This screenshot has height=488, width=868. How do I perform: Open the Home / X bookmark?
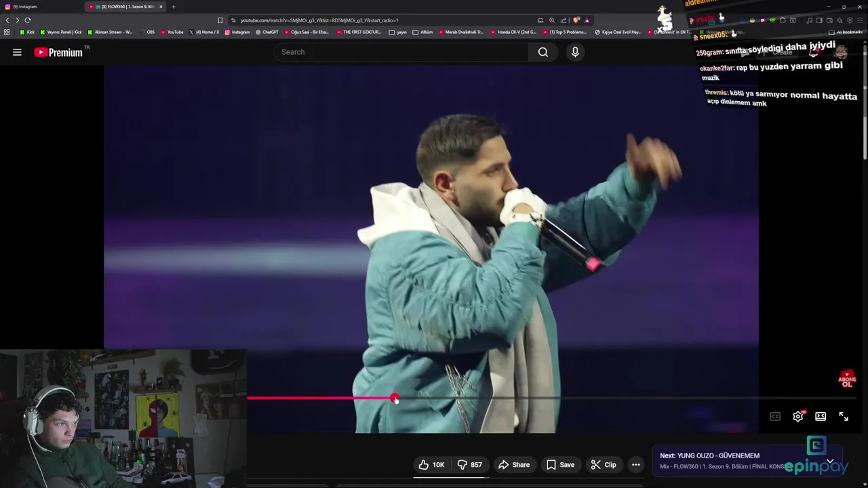[x=204, y=32]
